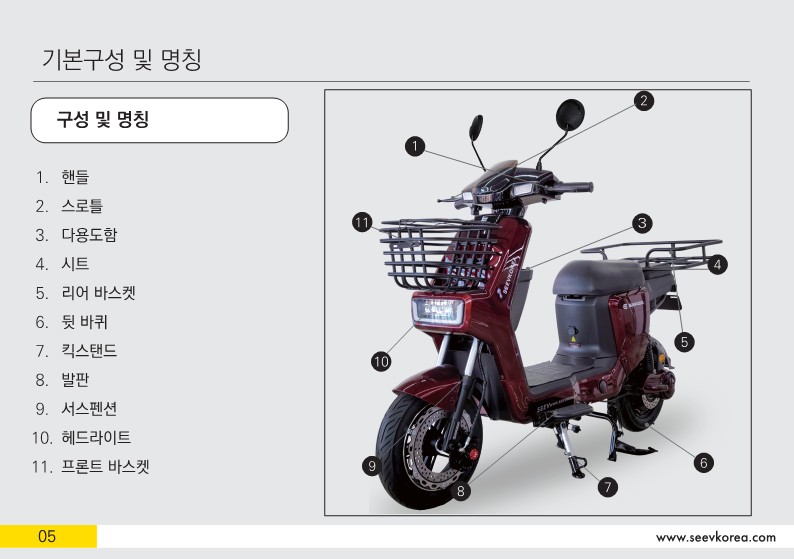Viewport: 794px width, 559px height.
Task: Click list item 10. 헤드라이트
Action: click(81, 437)
